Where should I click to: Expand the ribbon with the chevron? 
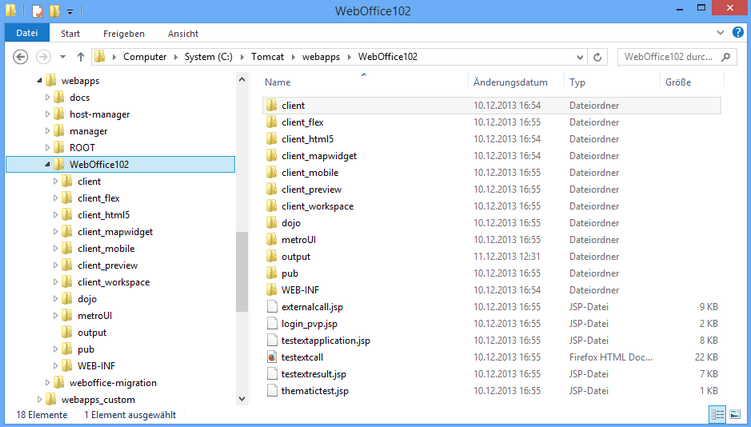(x=720, y=33)
